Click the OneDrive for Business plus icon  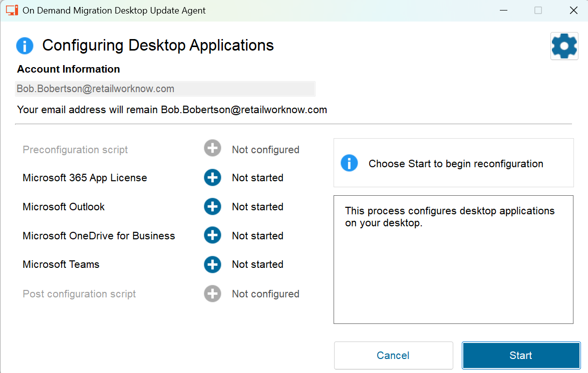click(212, 235)
